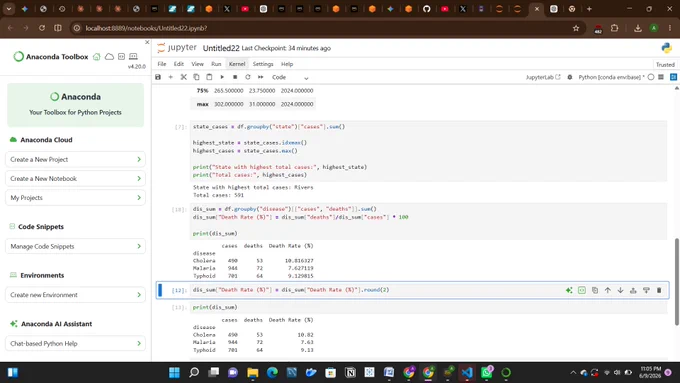Viewport: 680px width, 383px height.
Task: Go to Anaconda Toolbox home icon
Action: click(97, 57)
